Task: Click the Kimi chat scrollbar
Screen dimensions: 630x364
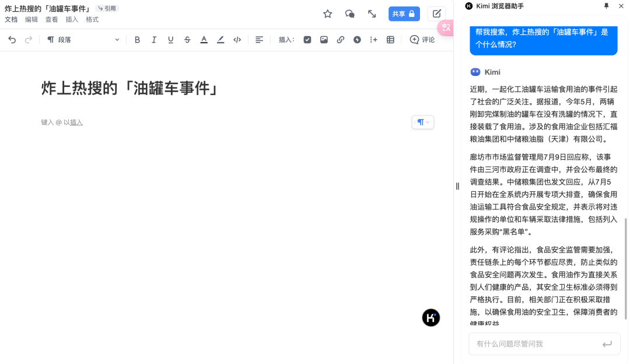Action: [x=625, y=268]
